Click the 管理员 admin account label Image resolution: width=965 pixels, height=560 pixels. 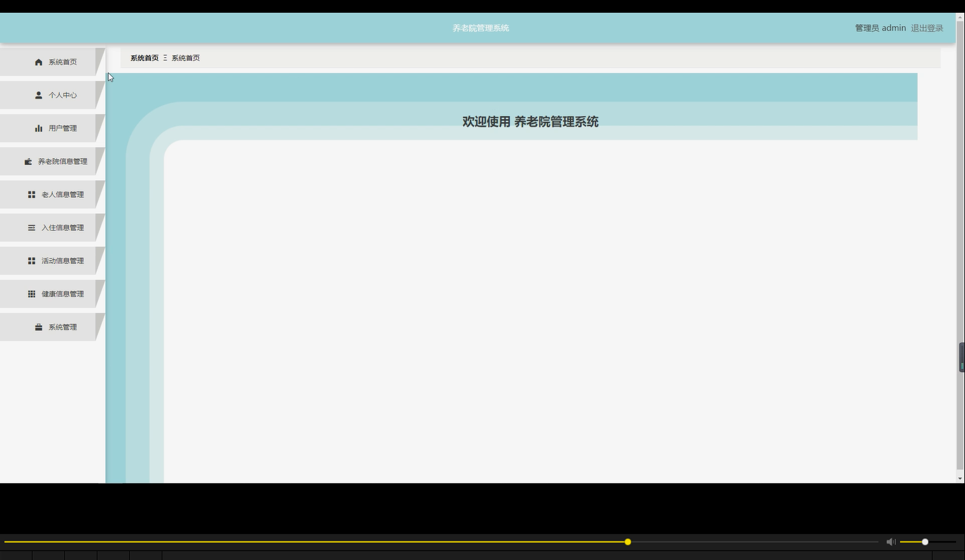click(880, 28)
